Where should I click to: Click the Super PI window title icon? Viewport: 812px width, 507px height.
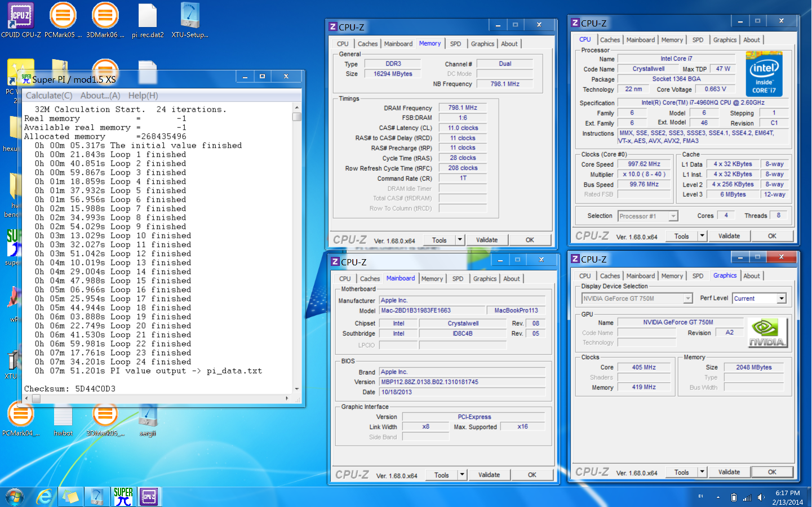(26, 78)
